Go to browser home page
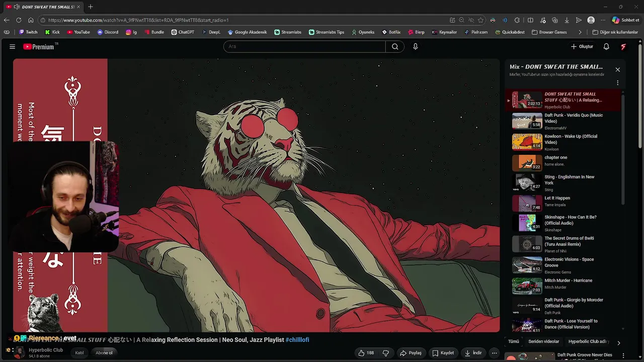 pos(31,20)
